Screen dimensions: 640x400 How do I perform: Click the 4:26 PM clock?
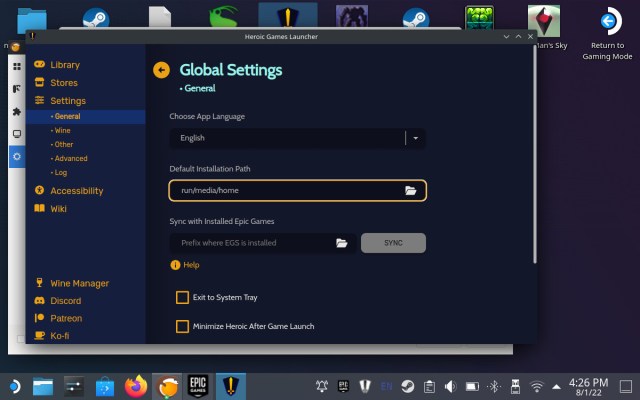(x=588, y=383)
